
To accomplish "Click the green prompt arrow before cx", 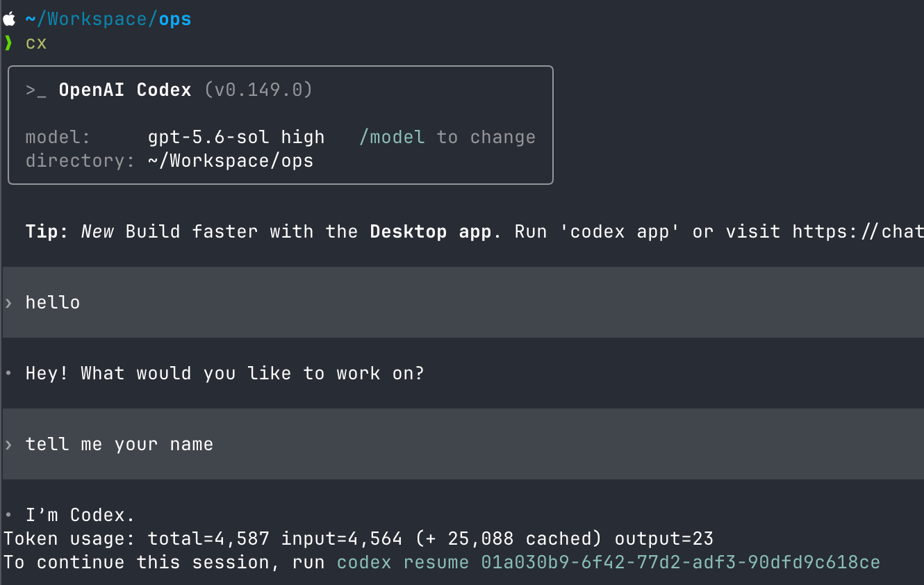I will 8,43.
